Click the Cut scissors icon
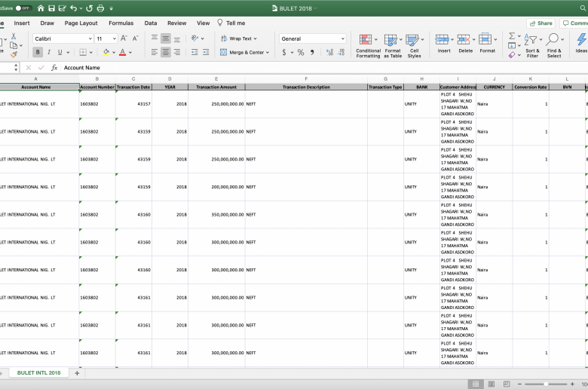The height and width of the screenshot is (389, 588). (14, 36)
